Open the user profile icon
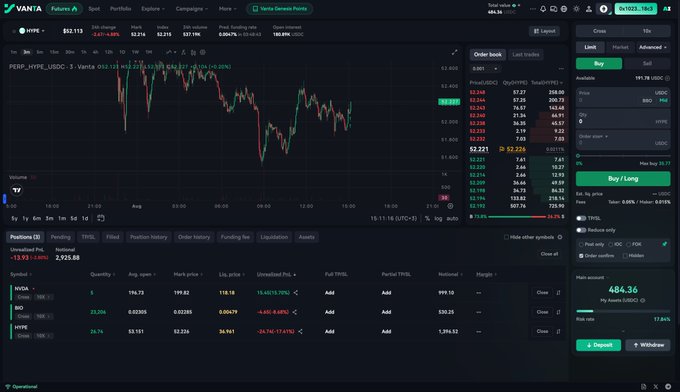The image size is (680, 392). click(x=588, y=9)
